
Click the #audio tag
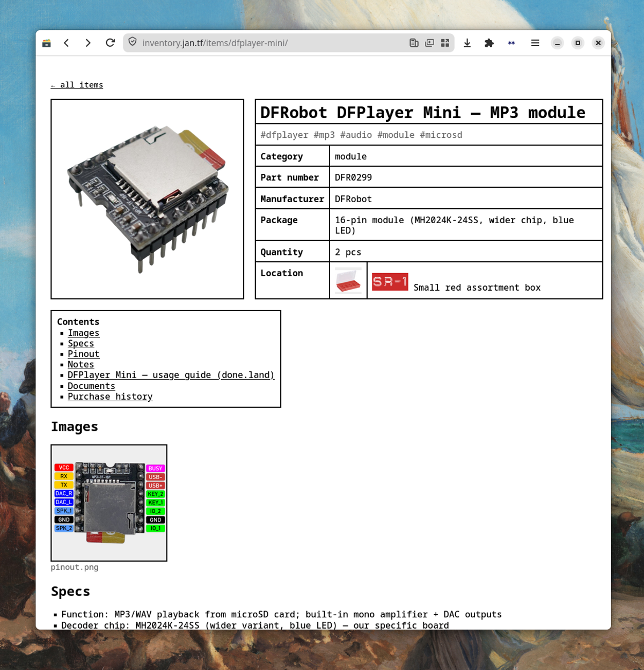click(x=356, y=135)
